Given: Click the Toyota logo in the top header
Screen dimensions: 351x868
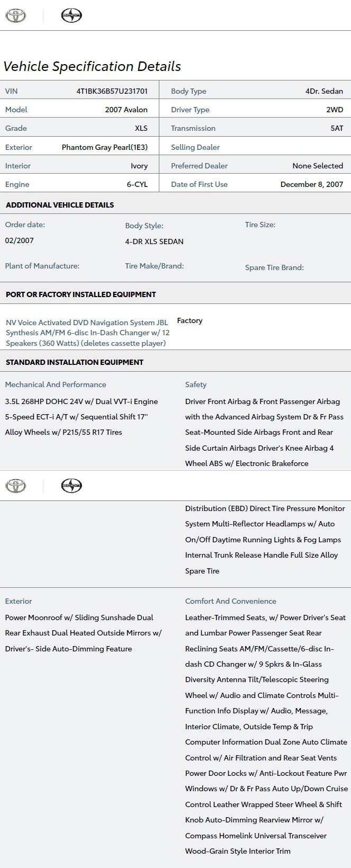Looking at the screenshot, I should (16, 16).
